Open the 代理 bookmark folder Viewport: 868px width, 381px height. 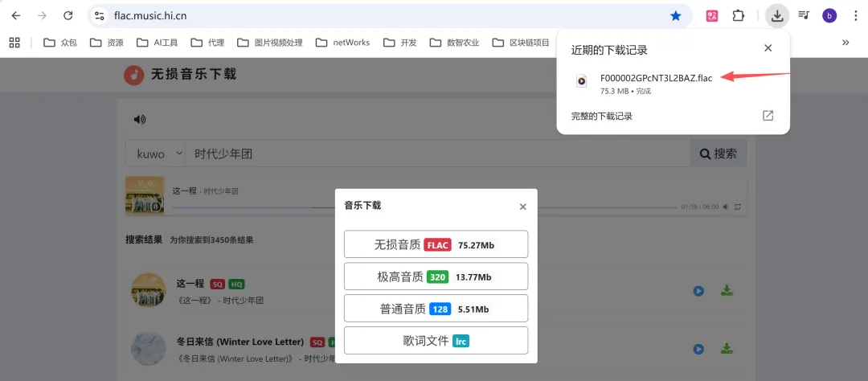click(x=207, y=42)
